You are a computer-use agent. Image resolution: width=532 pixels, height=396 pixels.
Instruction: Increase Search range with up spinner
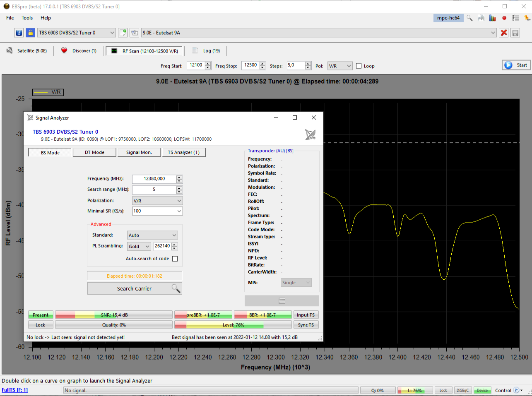(x=179, y=188)
